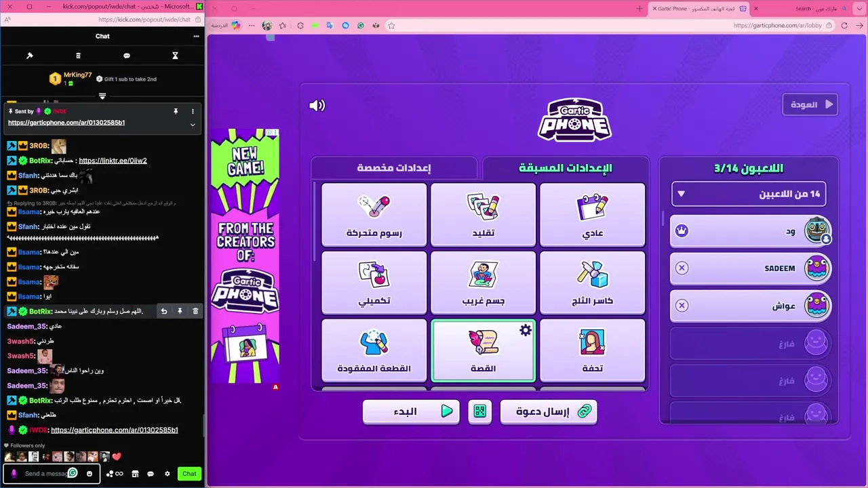868x488 pixels.
Task: Open the chat header three-dot menu
Action: pos(196,36)
